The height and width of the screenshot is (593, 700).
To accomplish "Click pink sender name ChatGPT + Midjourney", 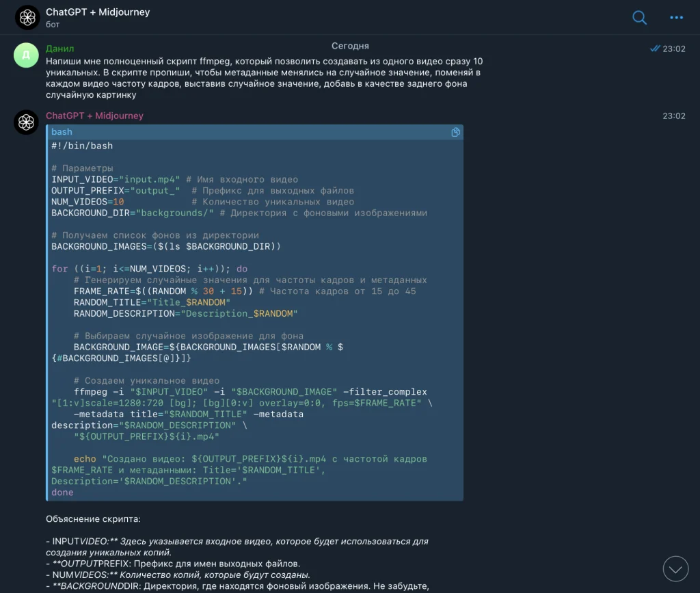I will click(94, 116).
